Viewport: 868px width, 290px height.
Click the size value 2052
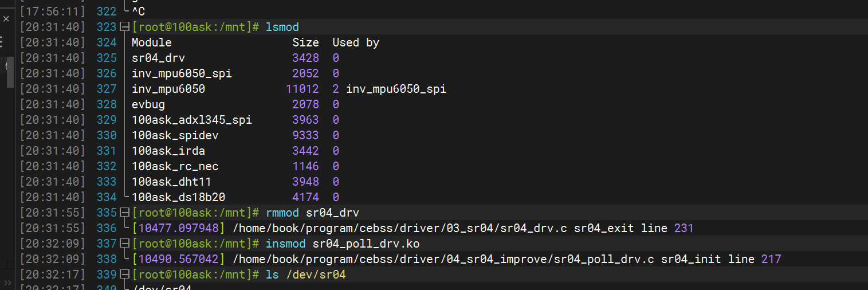click(305, 73)
